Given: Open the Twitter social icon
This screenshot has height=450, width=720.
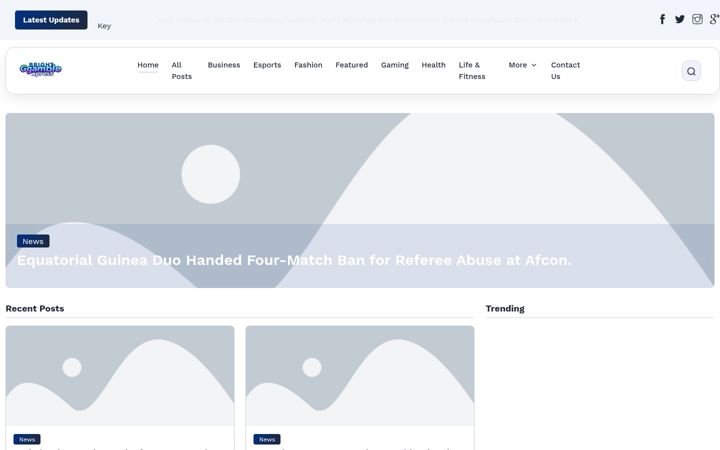Looking at the screenshot, I should click(680, 19).
